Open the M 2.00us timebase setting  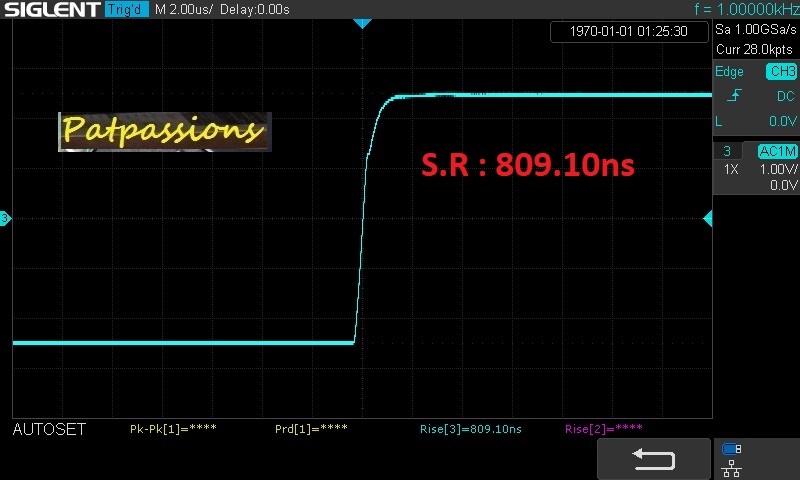coord(185,9)
